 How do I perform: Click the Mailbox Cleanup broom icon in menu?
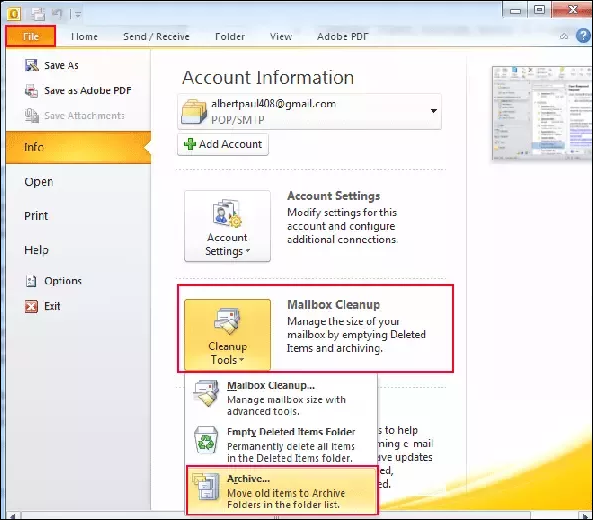tap(206, 394)
